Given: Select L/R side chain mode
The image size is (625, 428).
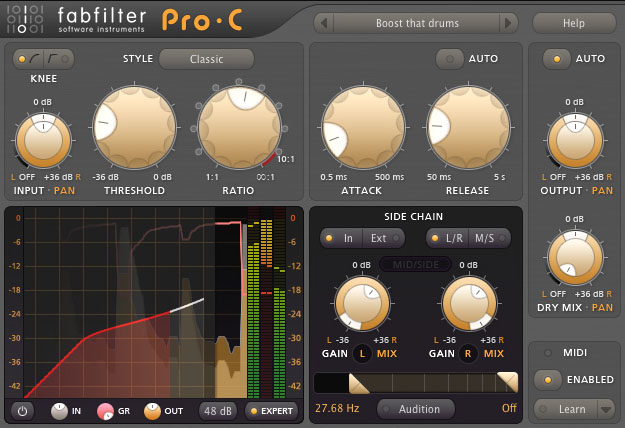Looking at the screenshot, I should point(448,238).
